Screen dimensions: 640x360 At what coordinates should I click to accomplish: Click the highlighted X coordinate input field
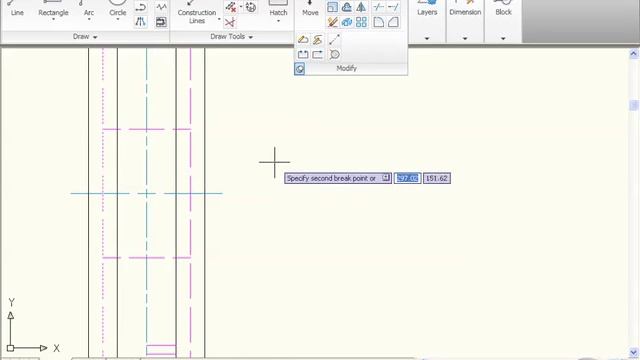click(x=407, y=178)
